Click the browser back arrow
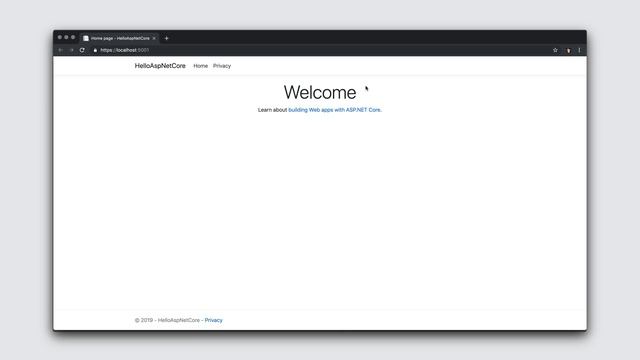Image resolution: width=640 pixels, height=360 pixels. point(60,50)
